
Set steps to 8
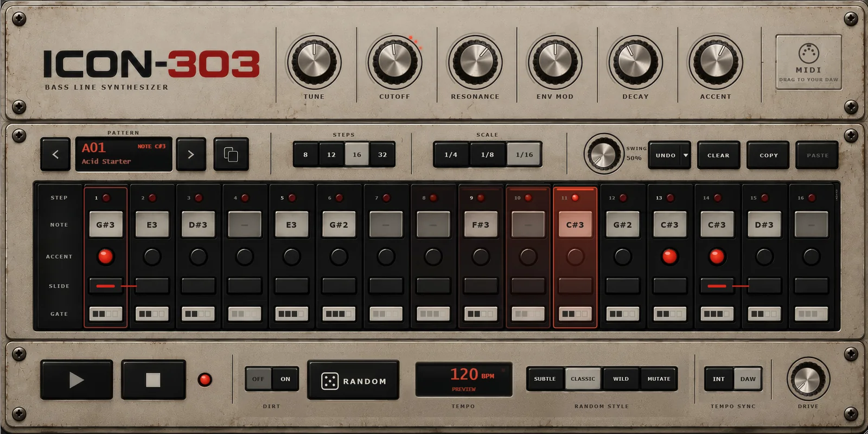(x=305, y=155)
